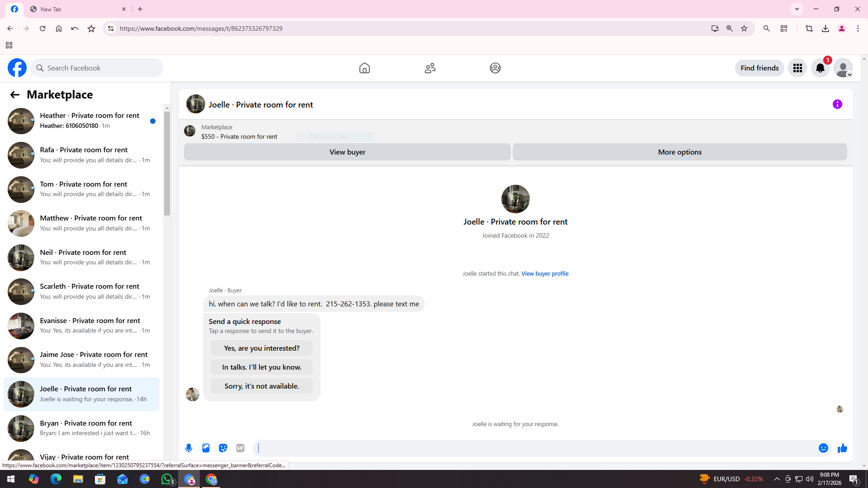Open Friends tab in top navigation
Viewport: 868px width, 488px height.
[430, 68]
